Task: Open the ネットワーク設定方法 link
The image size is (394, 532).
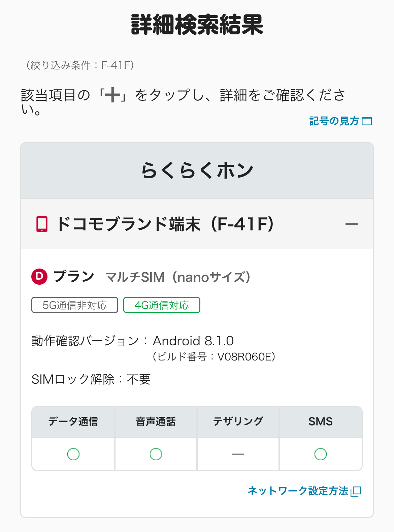Action: point(298,491)
